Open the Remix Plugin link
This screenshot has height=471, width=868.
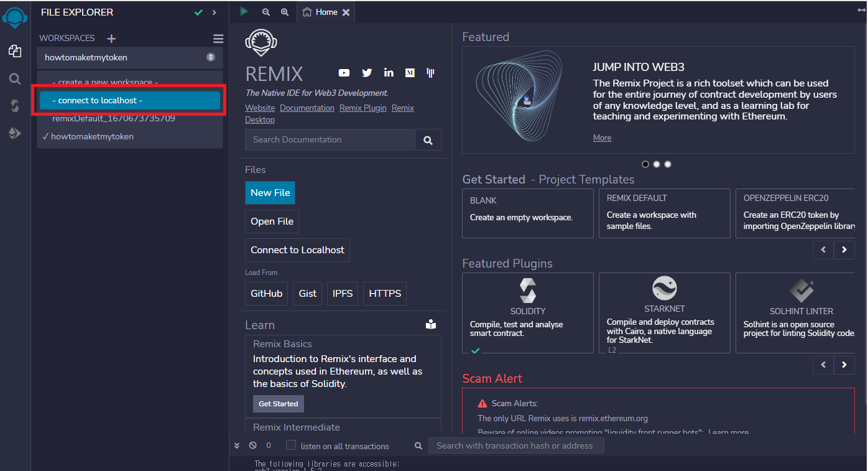363,108
